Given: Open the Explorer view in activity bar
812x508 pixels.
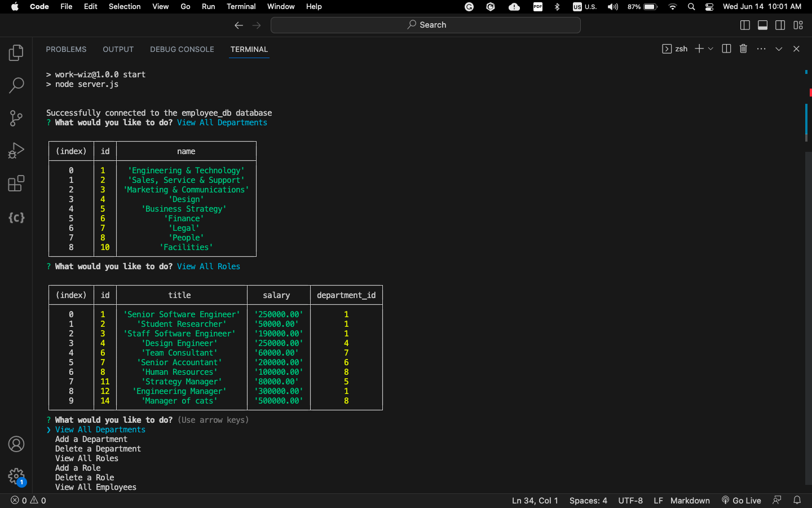Looking at the screenshot, I should click(x=16, y=52).
